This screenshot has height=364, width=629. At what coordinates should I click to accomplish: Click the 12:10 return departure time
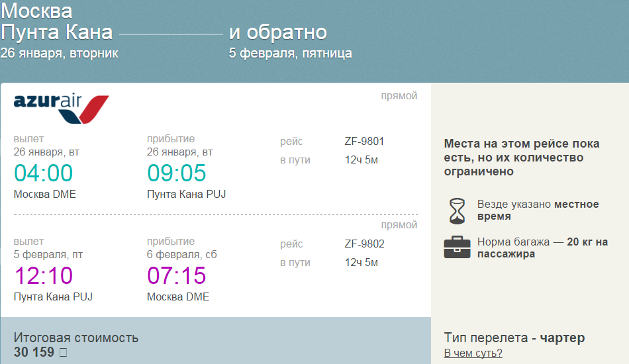[x=43, y=275]
